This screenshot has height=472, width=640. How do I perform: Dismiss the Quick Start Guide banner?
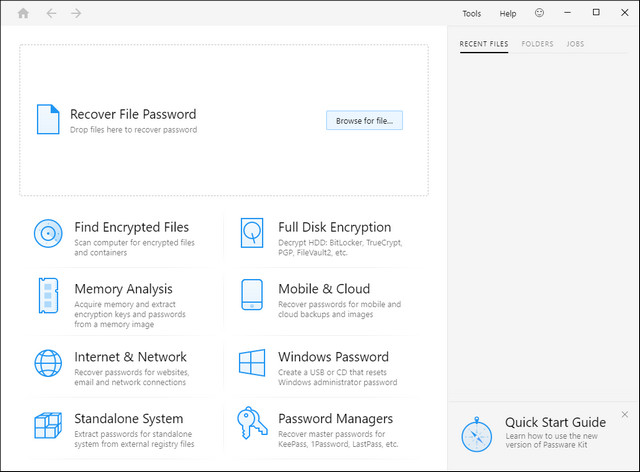(625, 414)
